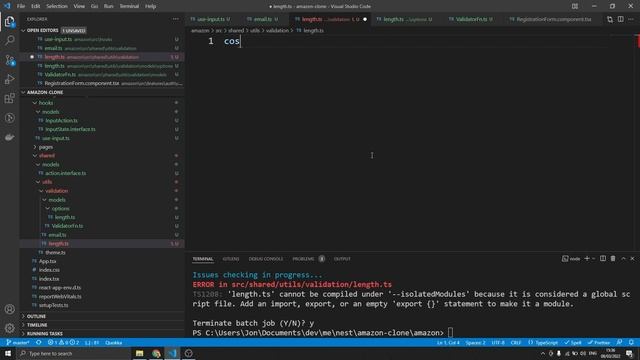640x360 pixels.
Task: Click the Spaces: 2 indentation button
Action: 475,342
